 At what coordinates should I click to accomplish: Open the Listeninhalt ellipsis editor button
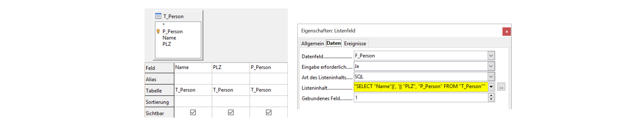click(x=501, y=87)
